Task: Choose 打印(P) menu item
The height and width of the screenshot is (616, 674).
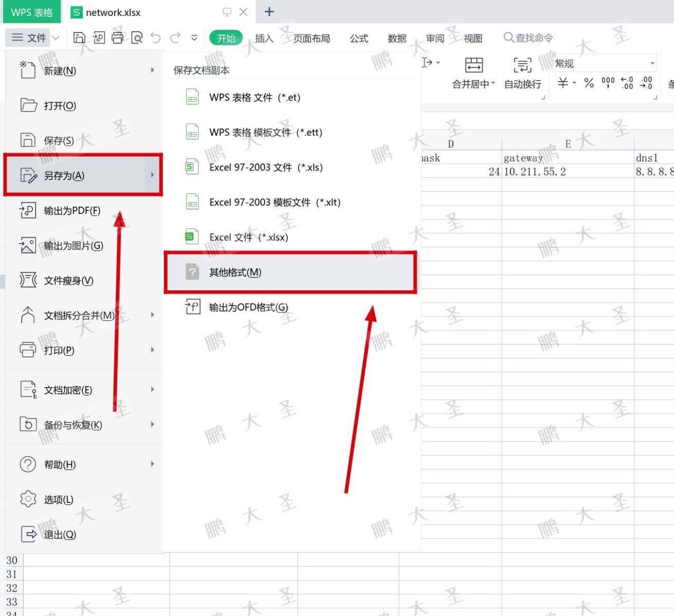Action: point(83,350)
